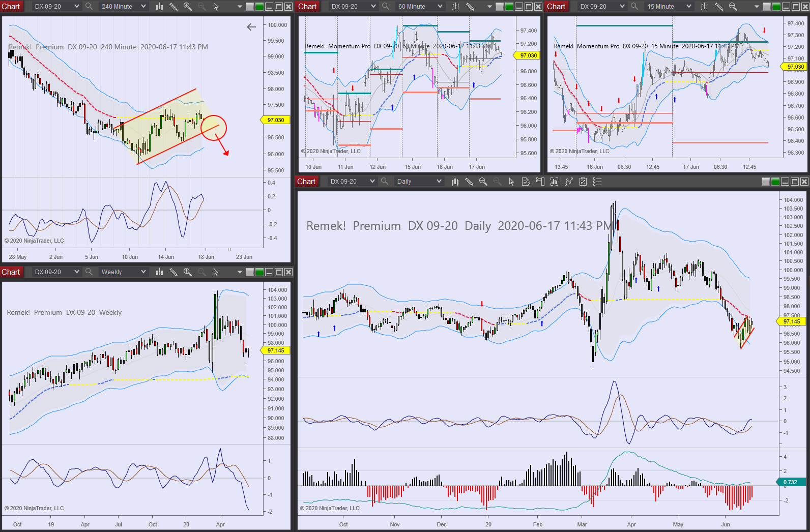
Task: Open Data Series settings in Daily chart
Action: (554, 182)
